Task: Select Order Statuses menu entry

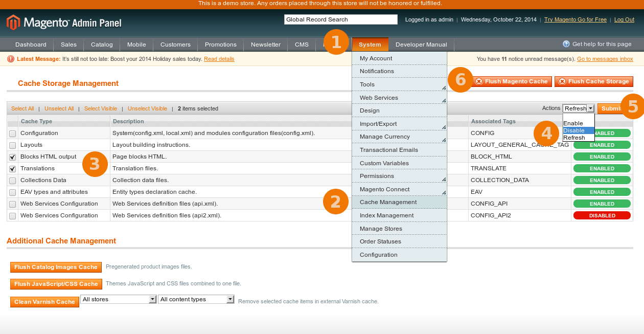Action: coord(399,241)
